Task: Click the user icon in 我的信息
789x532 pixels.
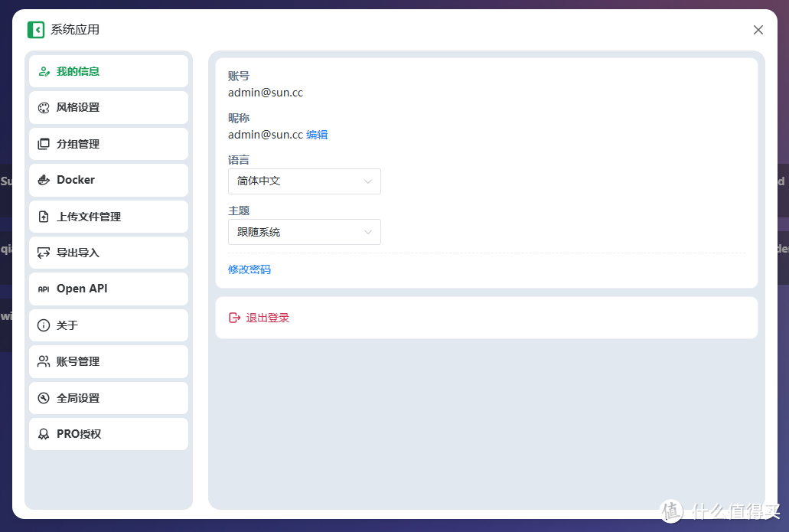Action: pos(44,71)
